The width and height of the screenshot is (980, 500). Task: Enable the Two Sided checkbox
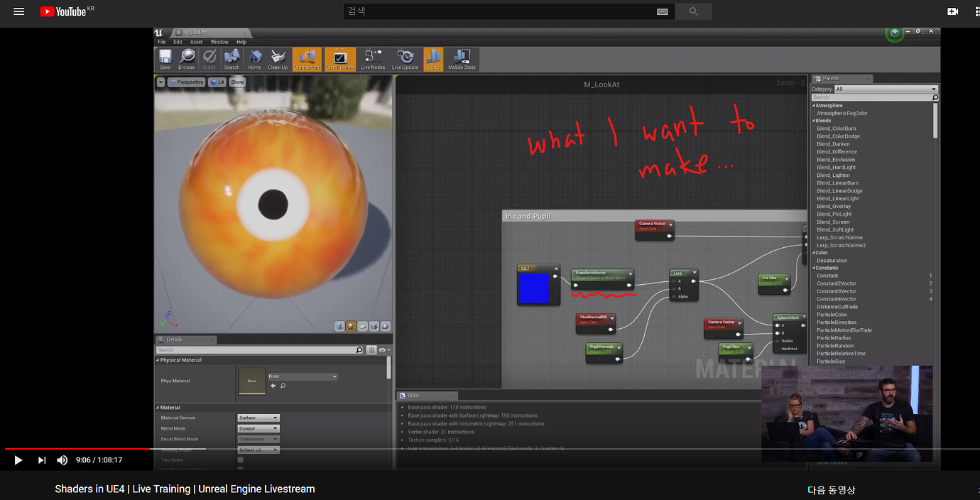(x=239, y=460)
